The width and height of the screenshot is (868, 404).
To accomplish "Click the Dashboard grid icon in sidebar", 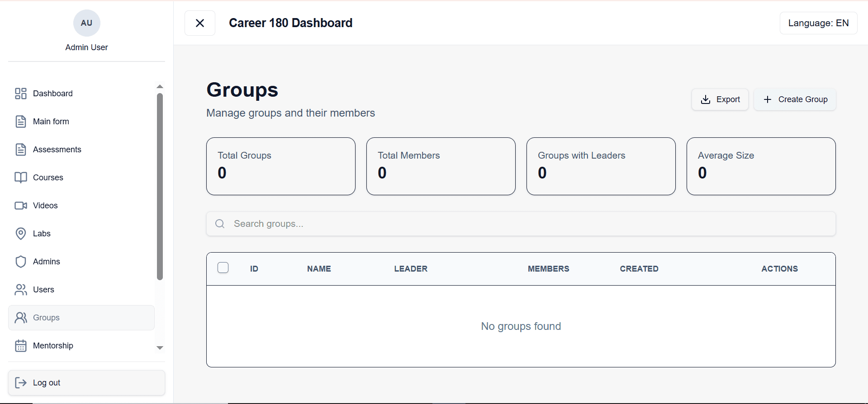I will [21, 94].
